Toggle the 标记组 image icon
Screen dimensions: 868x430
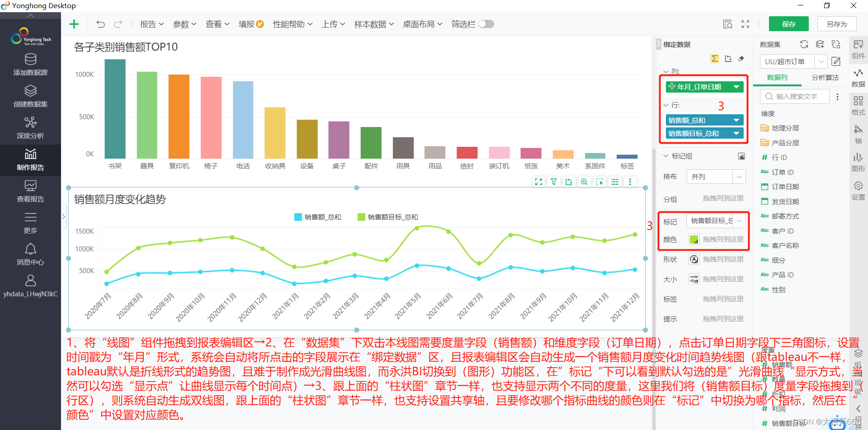[x=741, y=156]
